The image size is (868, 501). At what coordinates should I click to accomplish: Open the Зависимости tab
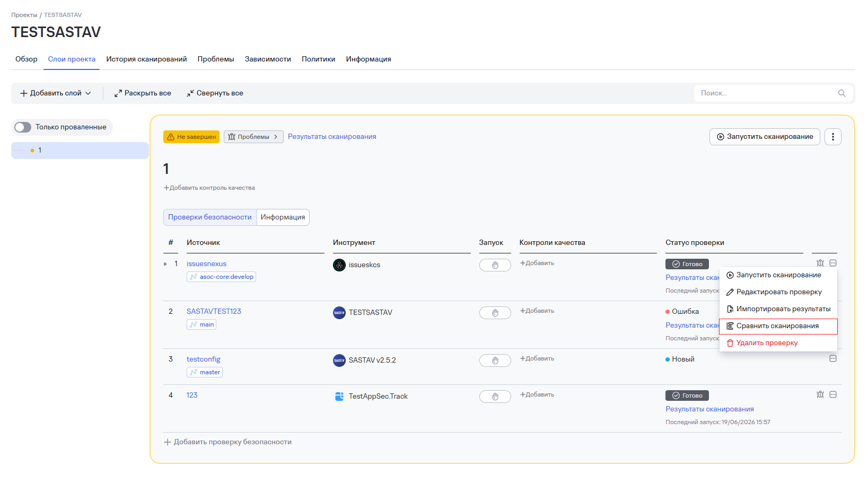[268, 59]
